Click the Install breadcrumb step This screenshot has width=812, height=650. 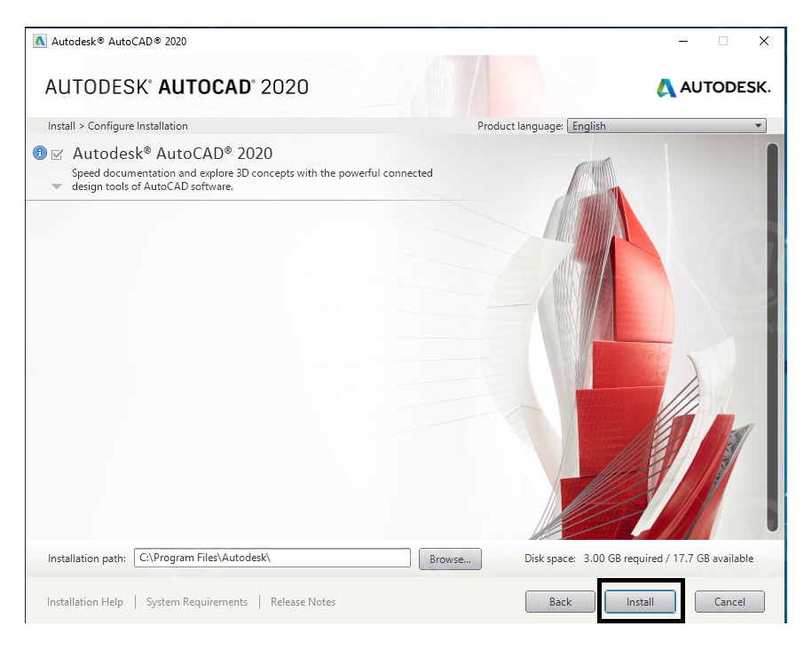click(x=61, y=126)
